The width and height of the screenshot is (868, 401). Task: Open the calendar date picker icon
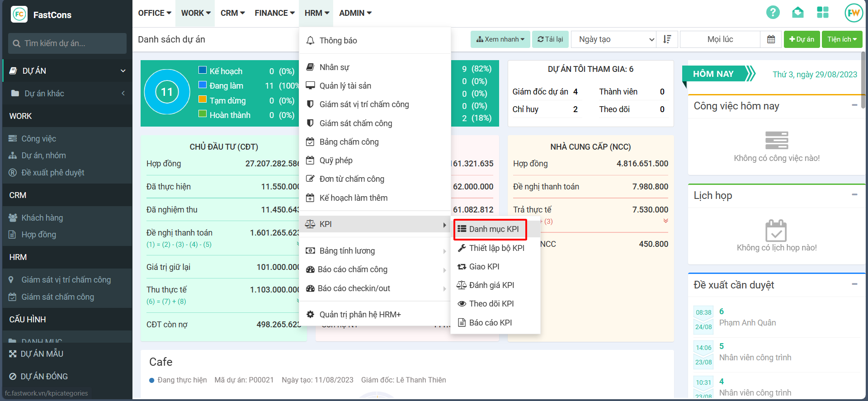click(771, 39)
